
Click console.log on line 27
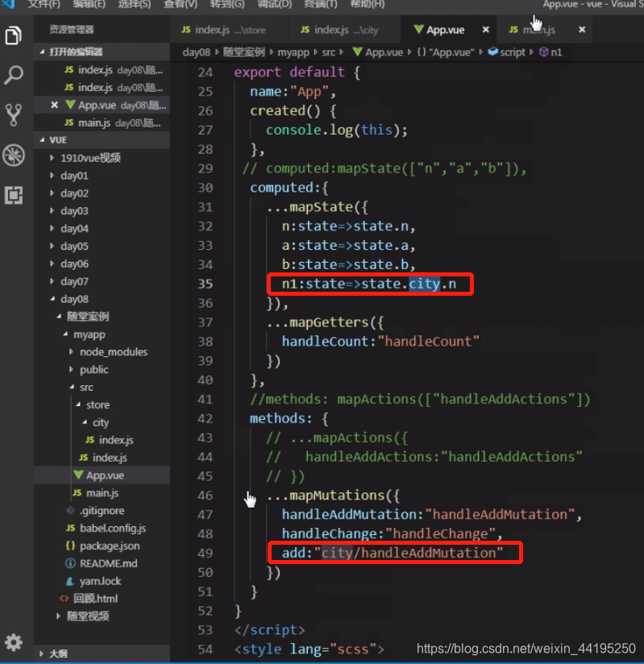tap(310, 130)
